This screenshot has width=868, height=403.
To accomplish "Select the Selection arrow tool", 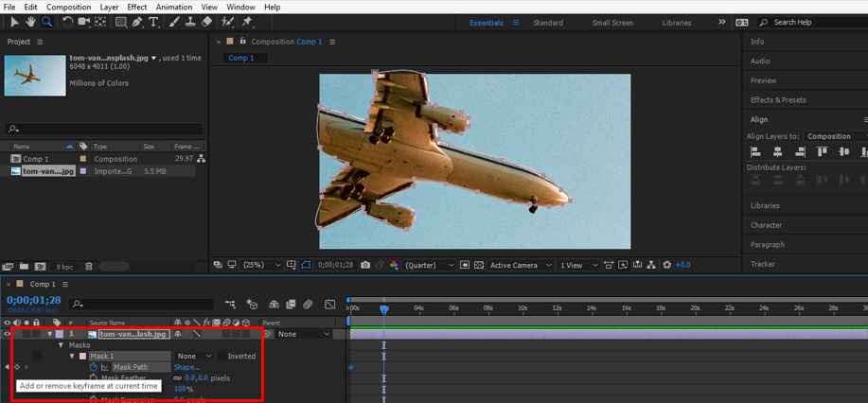I will [15, 22].
